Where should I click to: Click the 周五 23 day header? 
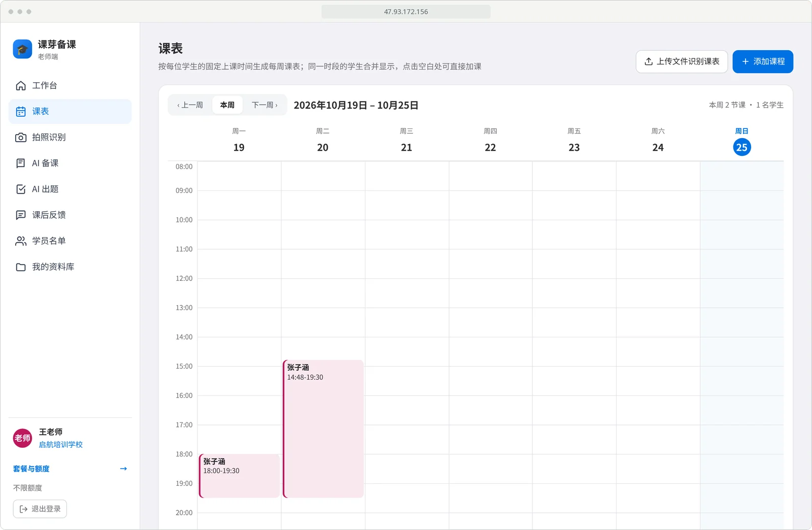[x=574, y=141]
